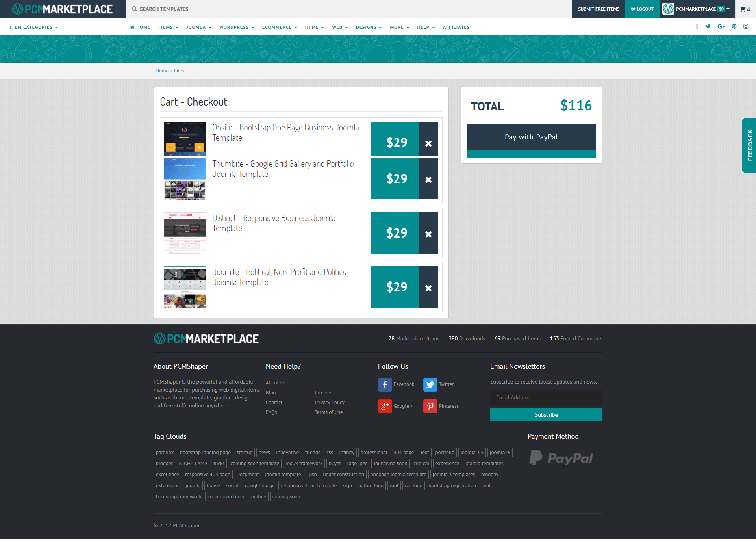The image size is (756, 557).
Task: Click the Home breadcrumb link
Action: pos(162,71)
